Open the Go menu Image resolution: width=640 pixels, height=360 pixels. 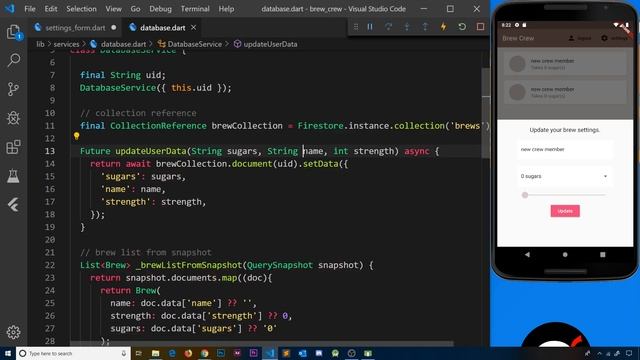tap(135, 9)
